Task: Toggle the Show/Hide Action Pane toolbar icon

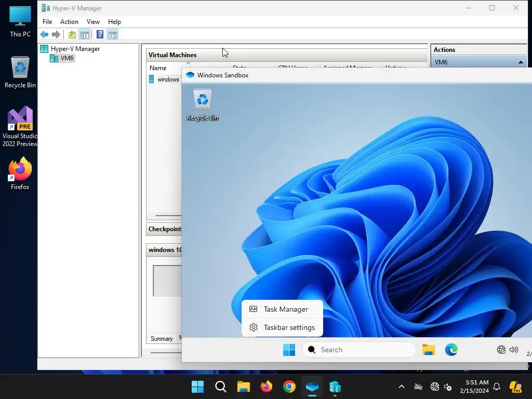Action: coord(113,35)
